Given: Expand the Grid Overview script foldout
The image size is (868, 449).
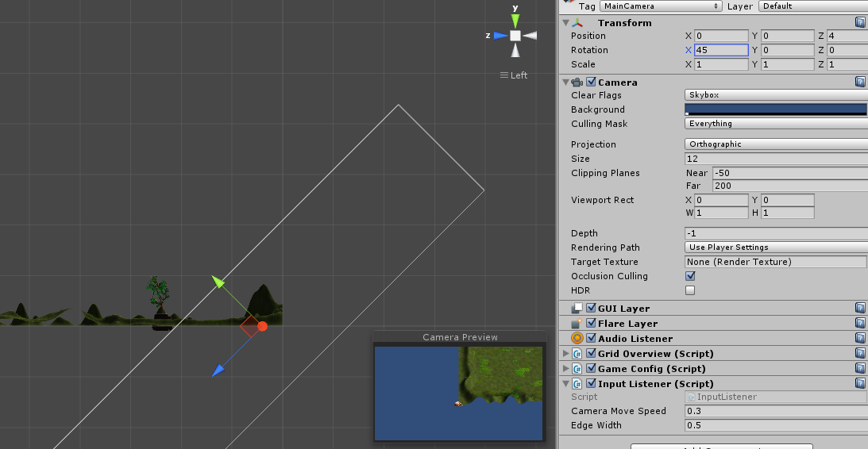Looking at the screenshot, I should coord(565,353).
